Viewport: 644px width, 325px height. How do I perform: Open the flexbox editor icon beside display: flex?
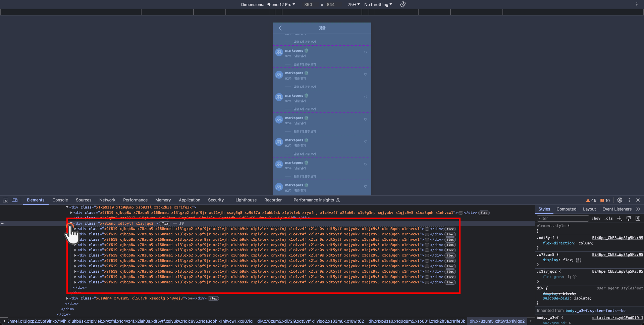[x=579, y=260]
